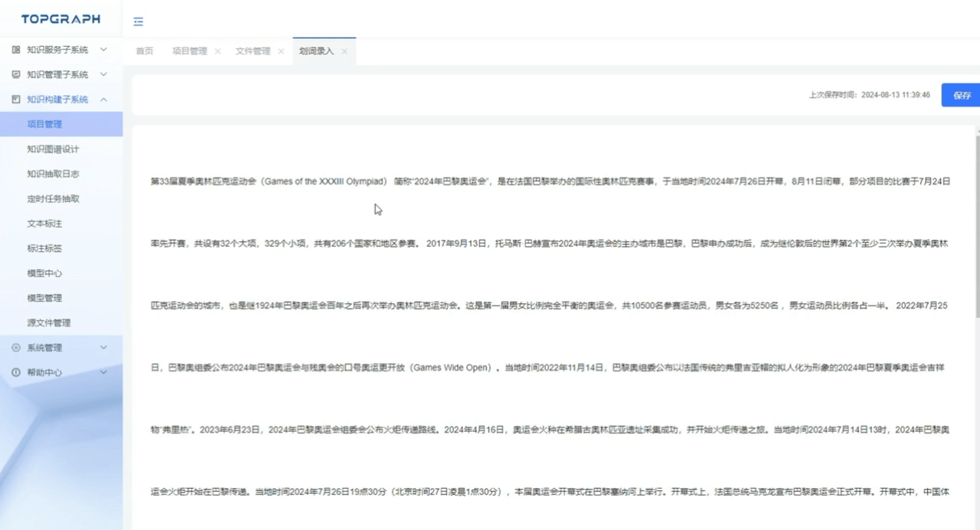Expand the 系统管理 chevron
Screen dimensions: 980x530
pos(103,348)
